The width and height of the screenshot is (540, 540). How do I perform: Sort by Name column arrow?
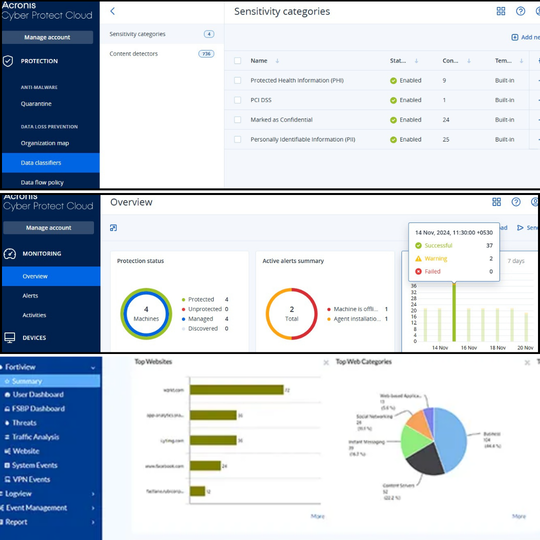coord(277,61)
